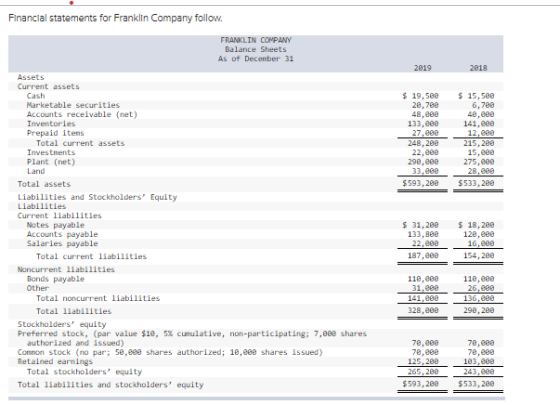Select 2019 cash value $19,500
This screenshot has width=560, height=405.
pos(420,96)
